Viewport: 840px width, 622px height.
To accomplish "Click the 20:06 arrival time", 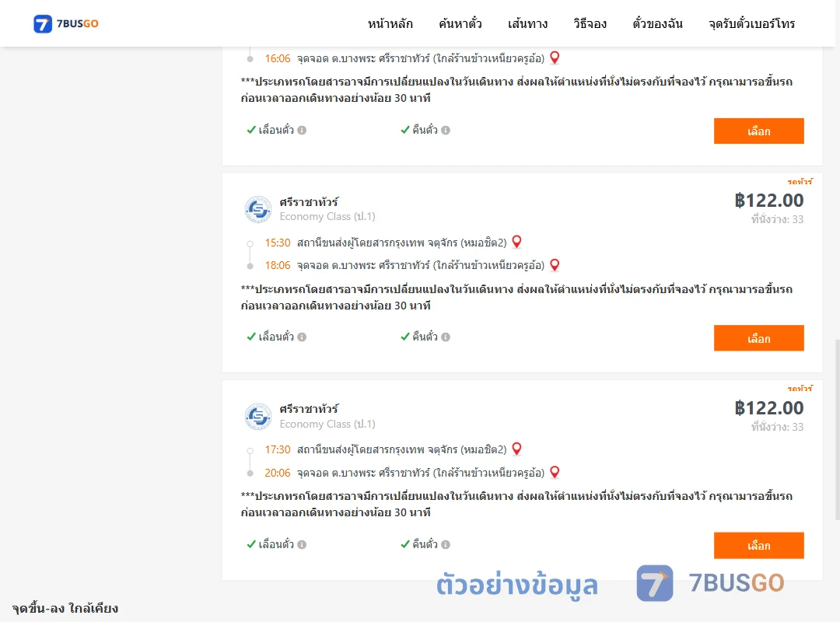I will coord(278,473).
